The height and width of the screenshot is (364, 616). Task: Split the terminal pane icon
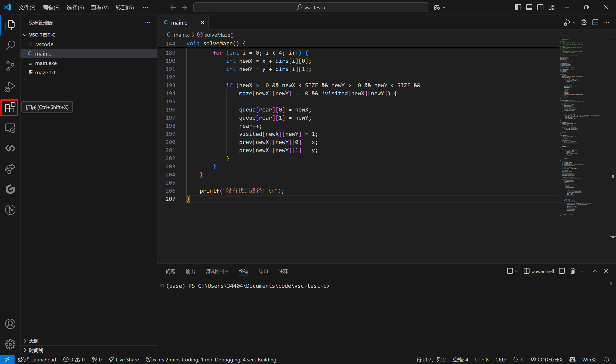(562, 271)
